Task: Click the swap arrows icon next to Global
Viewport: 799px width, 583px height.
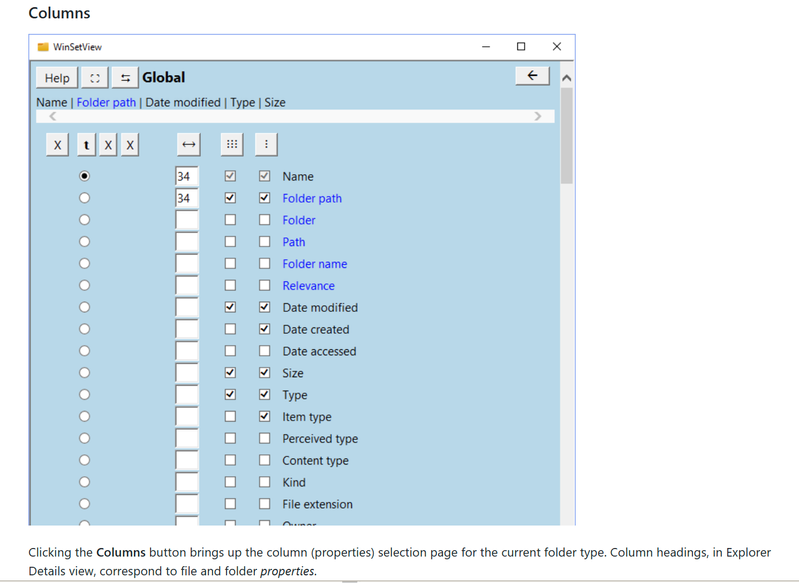Action: coord(125,78)
